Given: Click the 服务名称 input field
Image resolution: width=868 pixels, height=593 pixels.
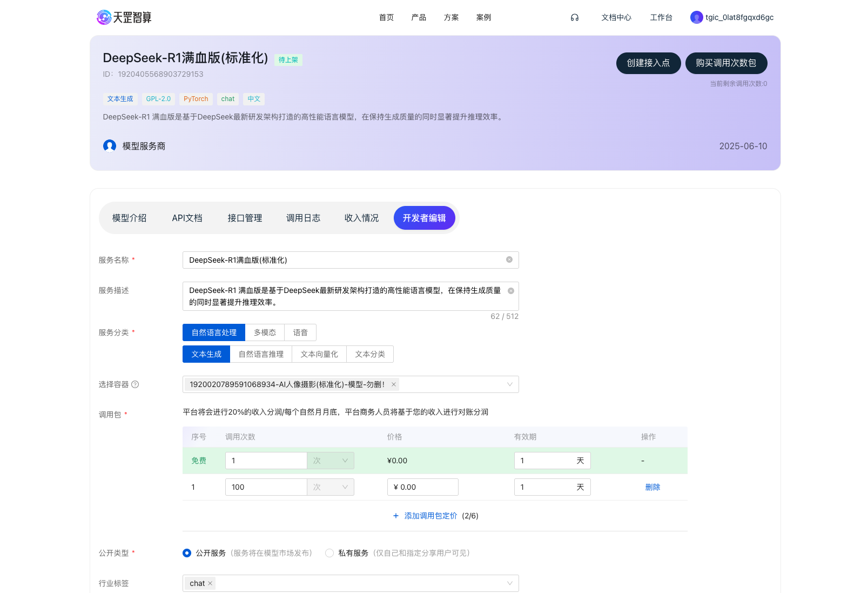Looking at the screenshot, I should pos(351,260).
